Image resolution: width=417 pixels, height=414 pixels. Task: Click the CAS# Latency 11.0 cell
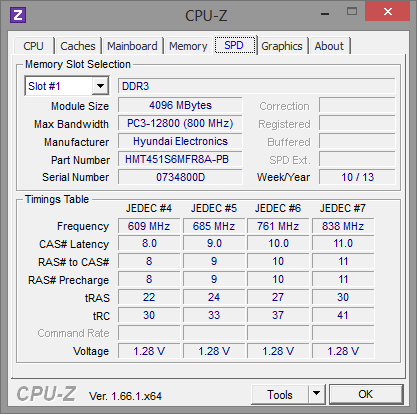point(343,243)
